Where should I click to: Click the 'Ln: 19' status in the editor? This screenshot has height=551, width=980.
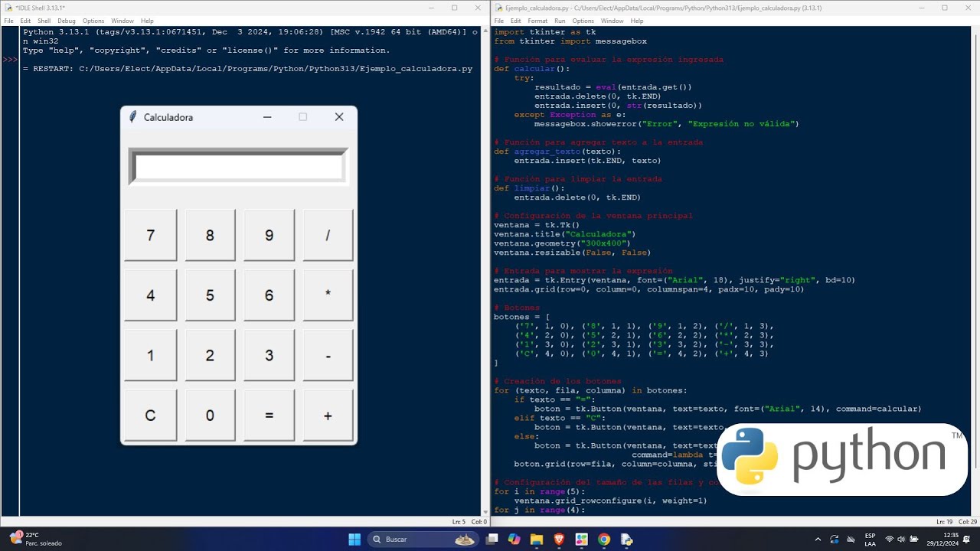click(x=946, y=522)
